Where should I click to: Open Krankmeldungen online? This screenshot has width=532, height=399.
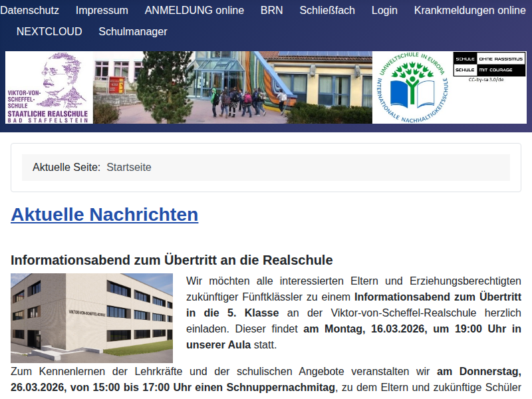(469, 11)
